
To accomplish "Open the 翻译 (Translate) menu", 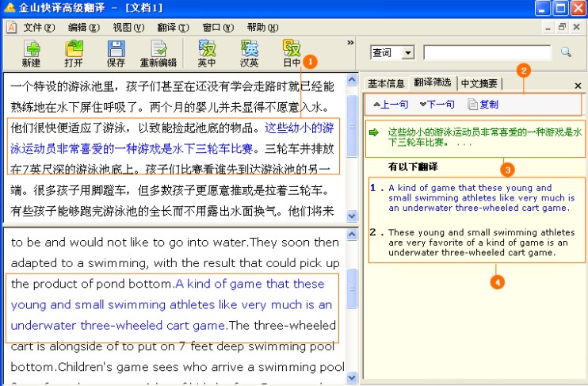I will (172, 27).
